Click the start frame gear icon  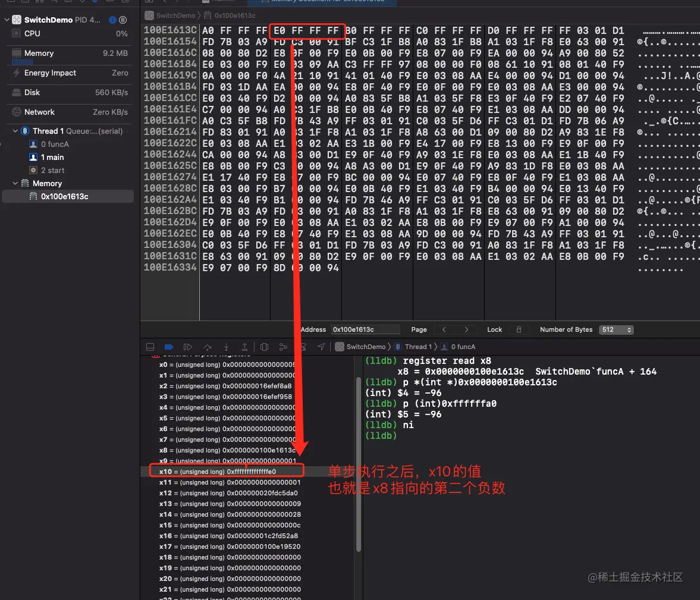[33, 170]
